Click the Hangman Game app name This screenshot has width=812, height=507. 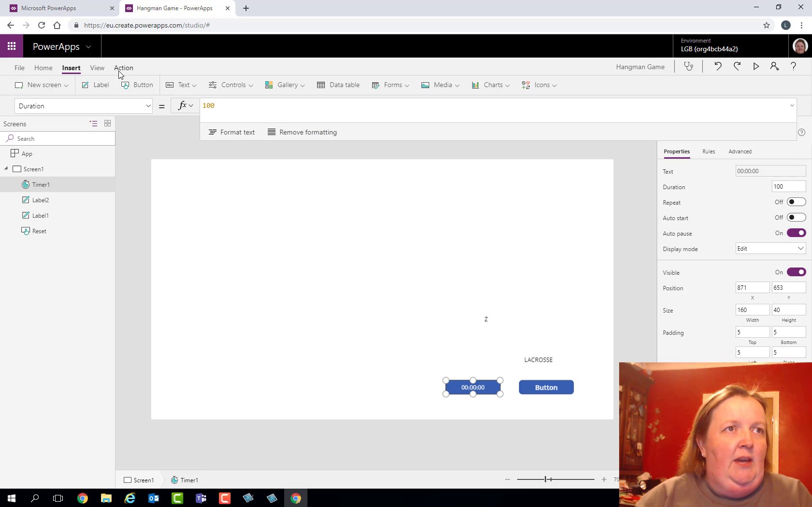pyautogui.click(x=640, y=67)
